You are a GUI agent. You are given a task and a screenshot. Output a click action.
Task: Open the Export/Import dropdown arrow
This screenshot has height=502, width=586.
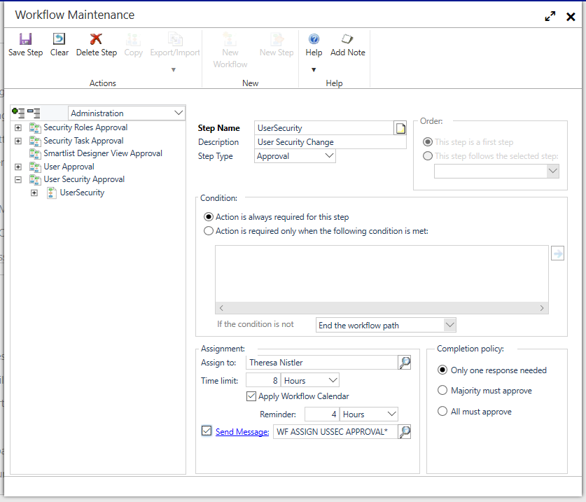point(173,70)
